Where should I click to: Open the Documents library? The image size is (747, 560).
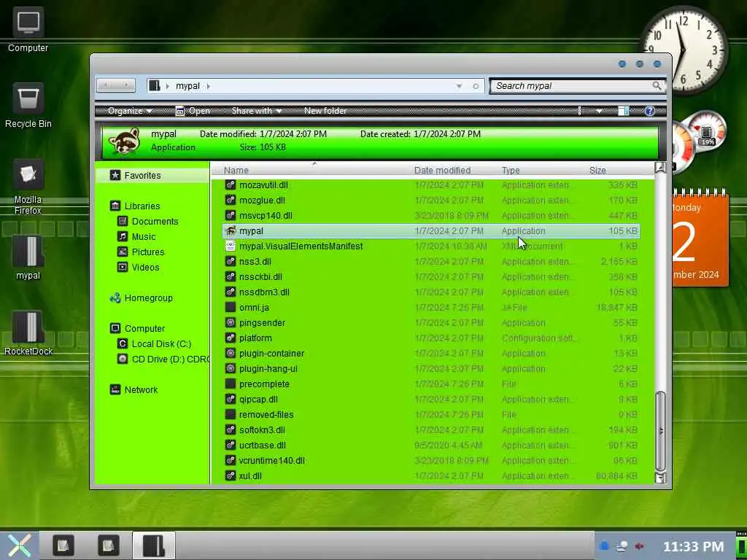tap(147, 222)
